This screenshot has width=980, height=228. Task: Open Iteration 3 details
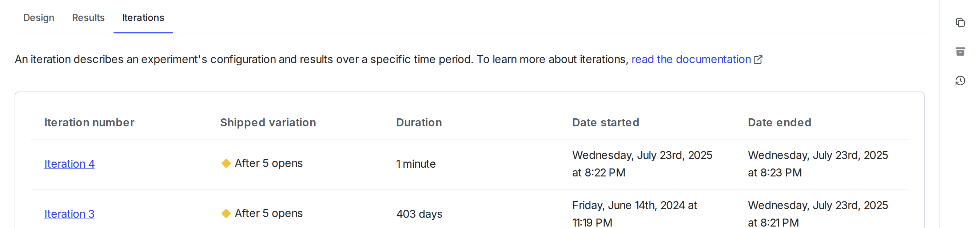point(69,214)
